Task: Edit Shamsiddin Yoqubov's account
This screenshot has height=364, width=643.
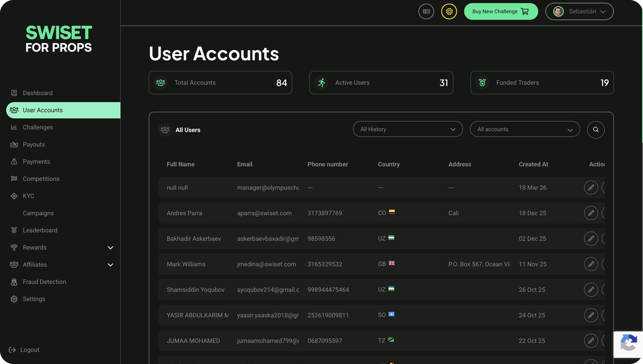Action: click(x=591, y=290)
